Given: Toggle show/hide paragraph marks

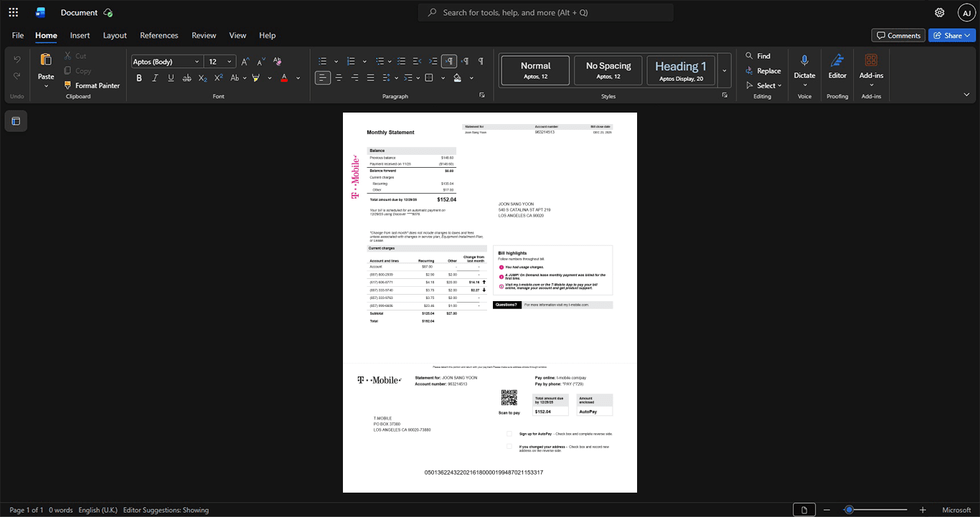Looking at the screenshot, I should pyautogui.click(x=481, y=62).
